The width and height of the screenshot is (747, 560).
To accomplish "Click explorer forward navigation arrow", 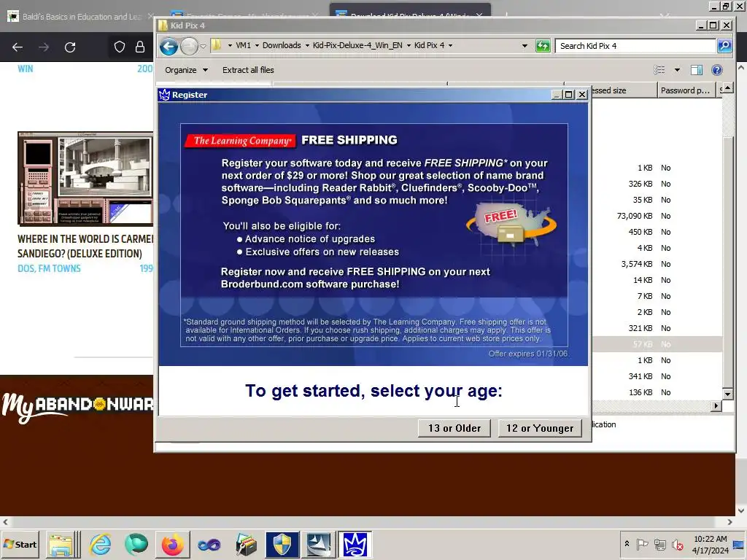I will pos(189,46).
